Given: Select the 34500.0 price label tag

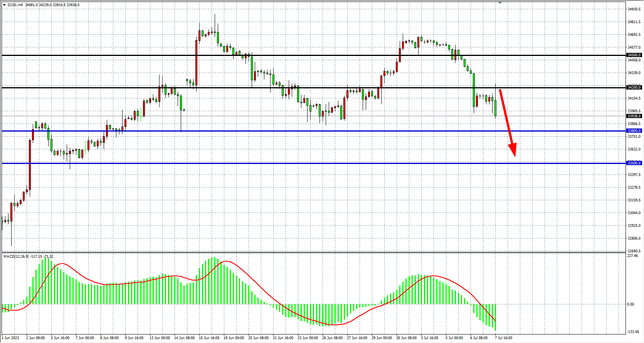Looking at the screenshot, I should point(634,55).
